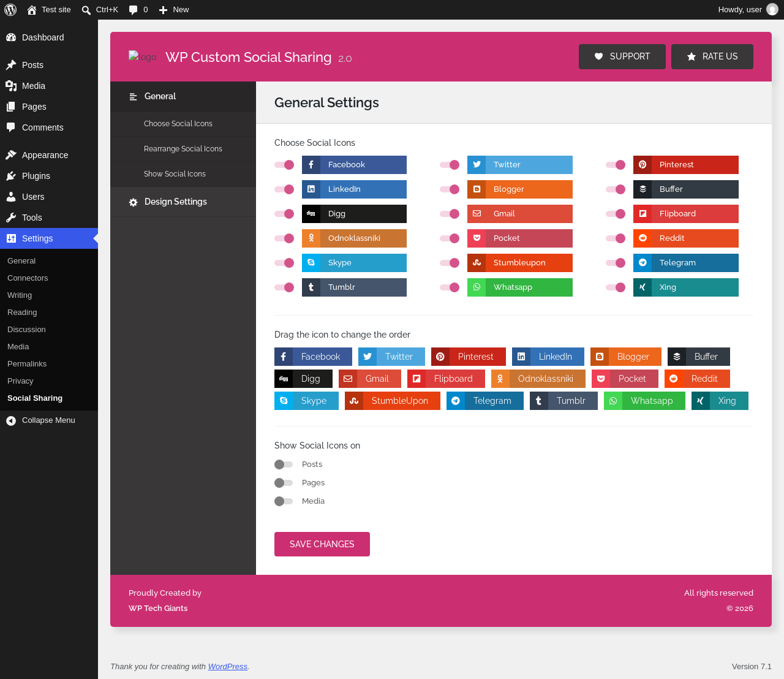Save settings with SAVE CHANGES button

pyautogui.click(x=322, y=544)
